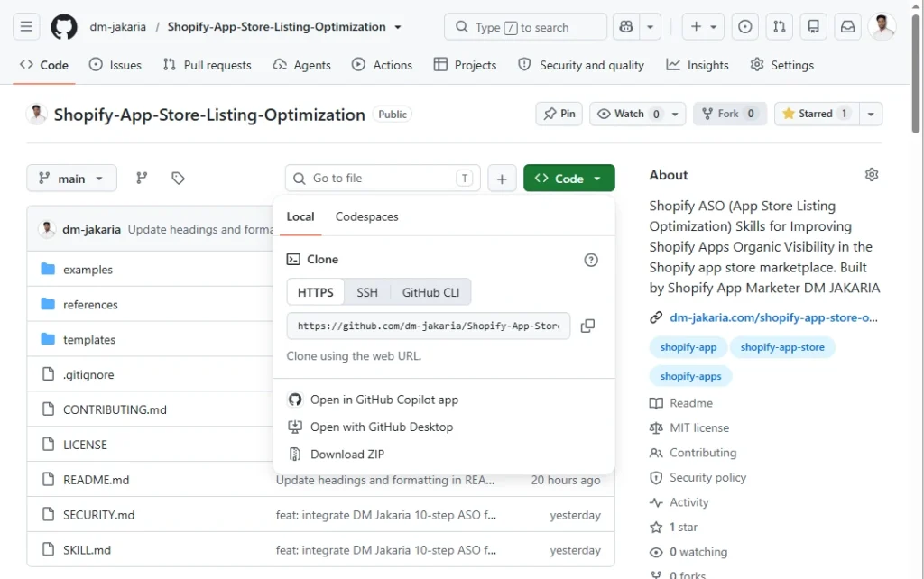Image resolution: width=924 pixels, height=579 pixels.
Task: Open the Activity link
Action: [679, 501]
